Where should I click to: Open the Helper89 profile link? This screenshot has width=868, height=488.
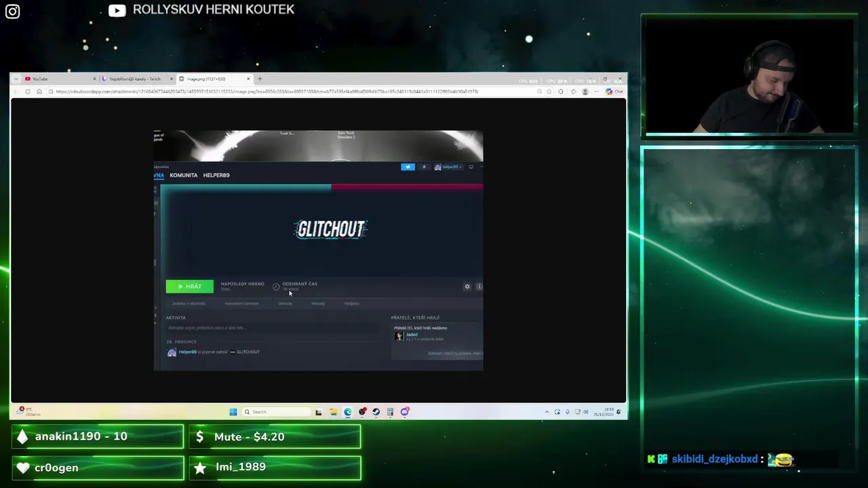point(188,352)
